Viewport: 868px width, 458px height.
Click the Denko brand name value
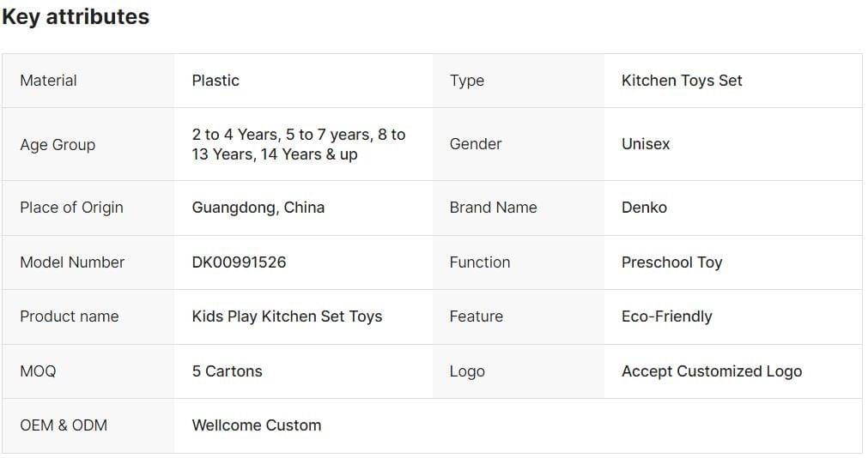(x=644, y=208)
